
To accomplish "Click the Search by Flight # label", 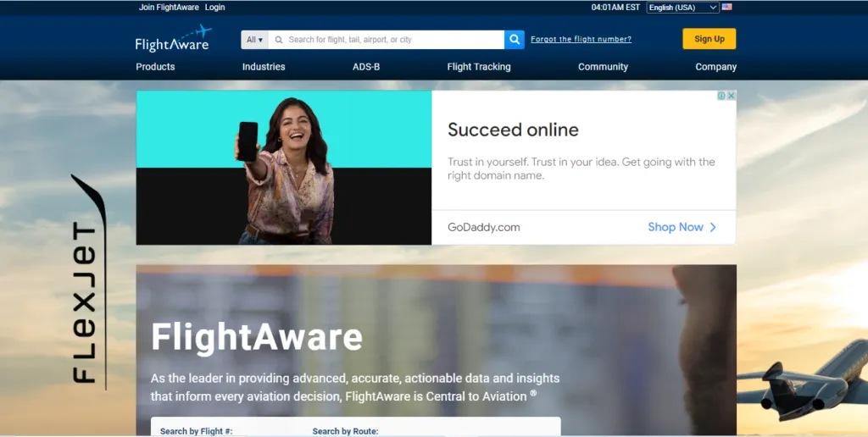I will [197, 431].
